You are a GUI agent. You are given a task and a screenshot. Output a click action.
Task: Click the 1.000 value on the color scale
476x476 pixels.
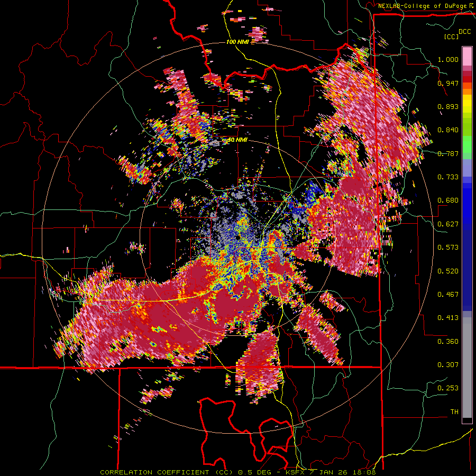pos(448,59)
